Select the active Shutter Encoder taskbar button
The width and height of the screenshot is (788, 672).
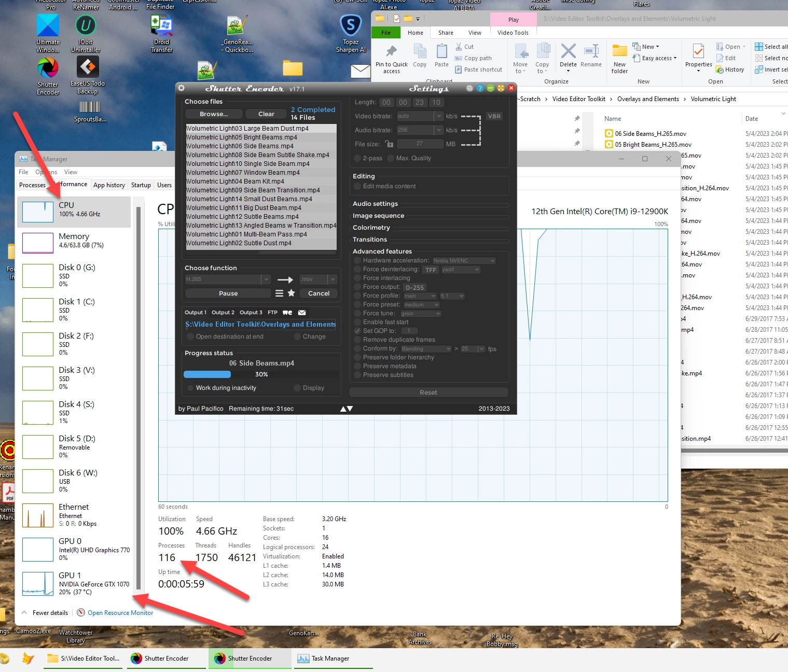click(x=250, y=659)
